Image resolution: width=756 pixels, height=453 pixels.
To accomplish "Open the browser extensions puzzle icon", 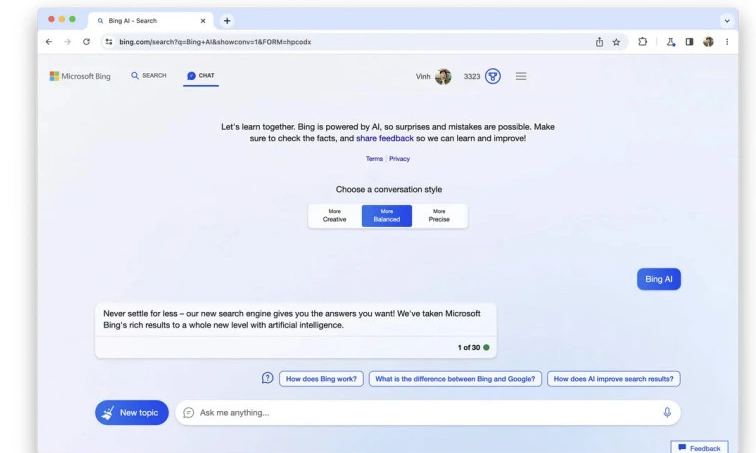I will coord(642,42).
